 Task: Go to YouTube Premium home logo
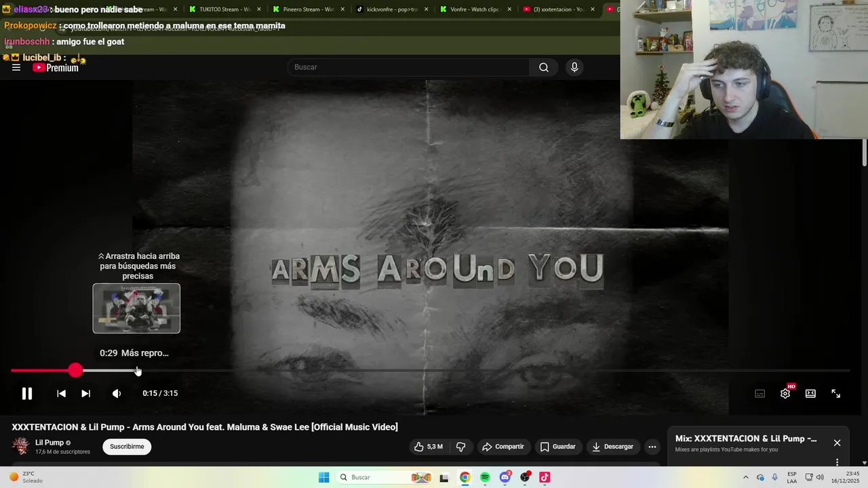tap(56, 67)
